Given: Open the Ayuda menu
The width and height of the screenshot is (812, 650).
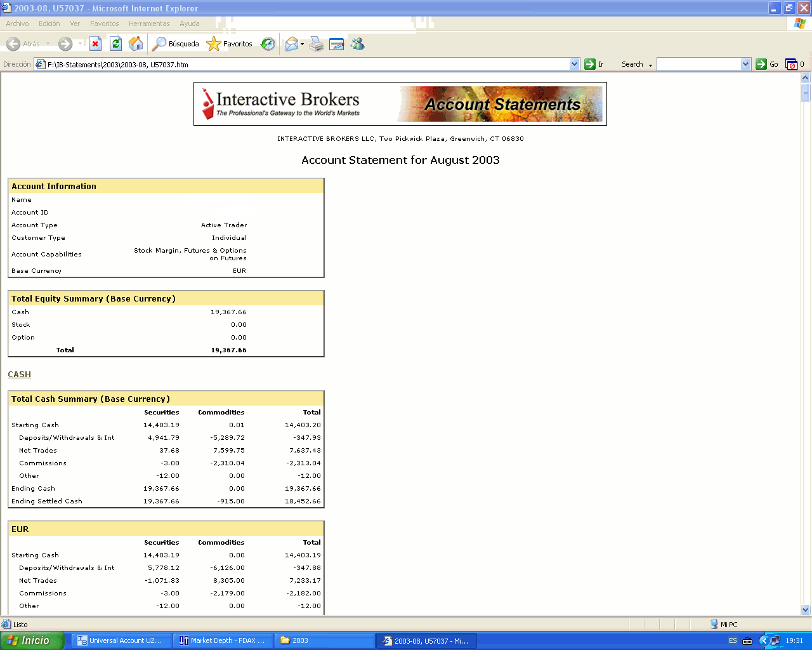Looking at the screenshot, I should 189,23.
